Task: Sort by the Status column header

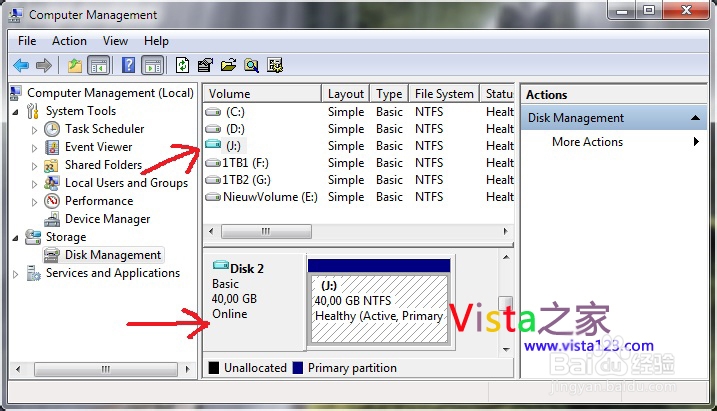Action: (497, 94)
